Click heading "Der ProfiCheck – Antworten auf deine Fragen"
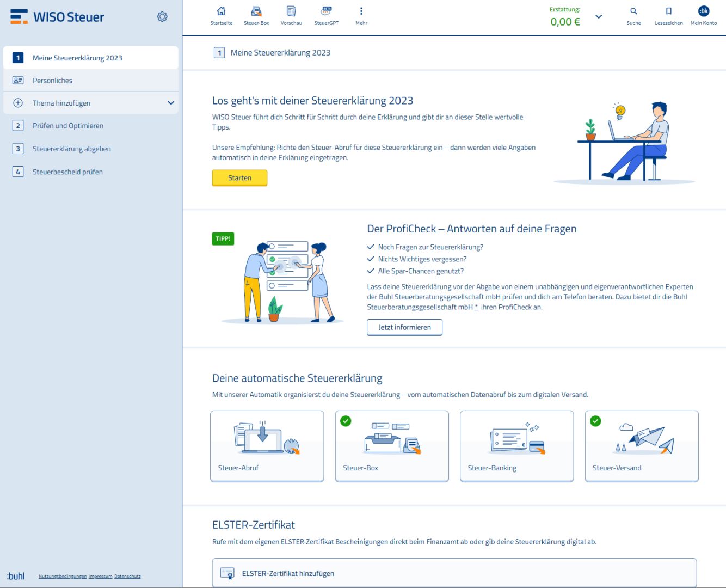 [472, 229]
